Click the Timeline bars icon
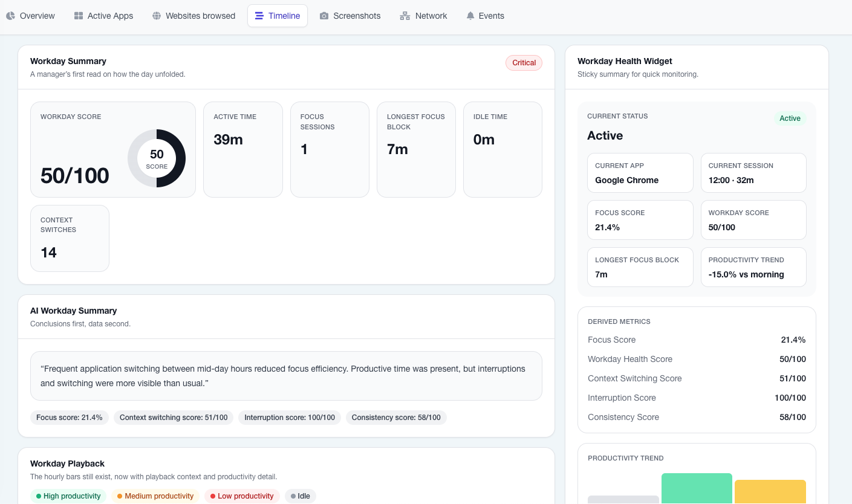The width and height of the screenshot is (852, 504). (259, 16)
